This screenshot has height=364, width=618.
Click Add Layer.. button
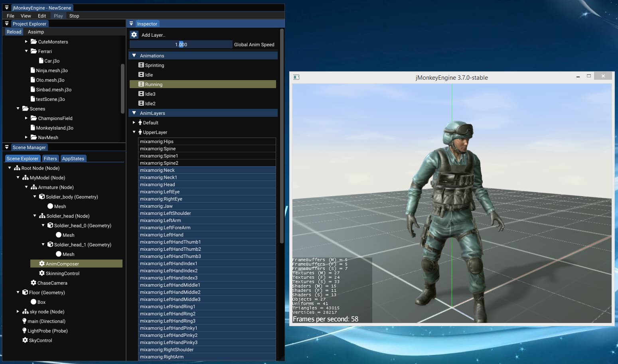(x=153, y=35)
